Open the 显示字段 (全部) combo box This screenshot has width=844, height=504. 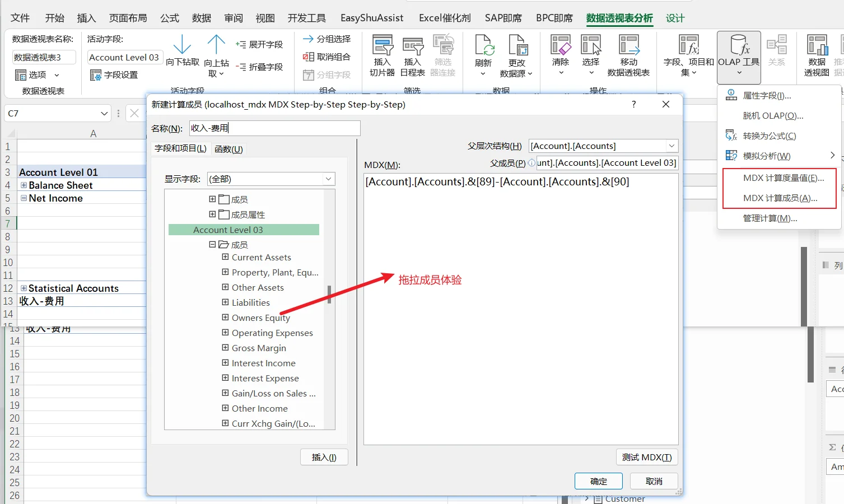[x=271, y=179]
